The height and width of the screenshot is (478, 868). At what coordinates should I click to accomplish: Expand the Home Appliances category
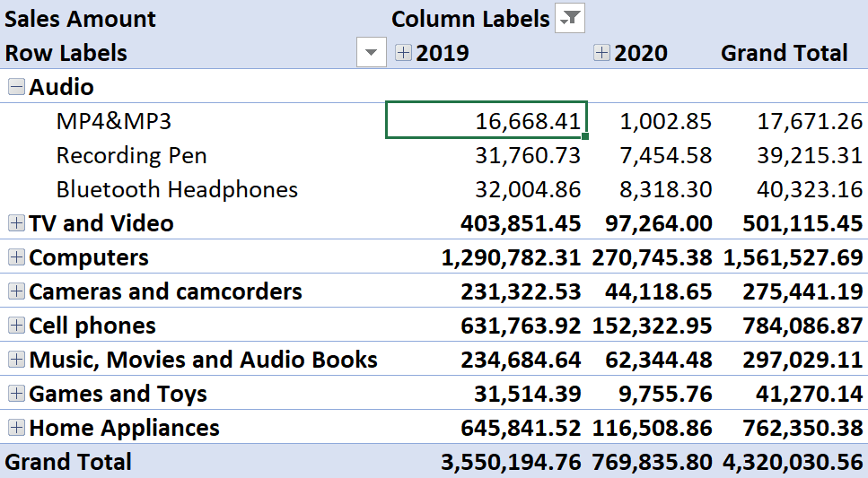pos(17,428)
